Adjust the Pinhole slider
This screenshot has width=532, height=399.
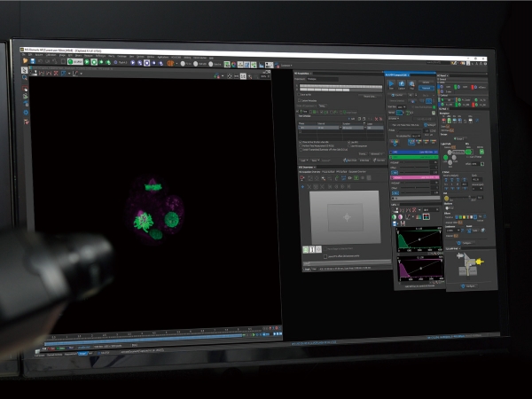coord(410,130)
